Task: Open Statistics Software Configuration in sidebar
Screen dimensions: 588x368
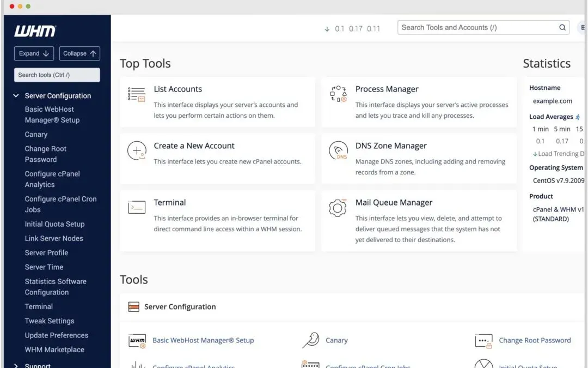Action: click(56, 287)
